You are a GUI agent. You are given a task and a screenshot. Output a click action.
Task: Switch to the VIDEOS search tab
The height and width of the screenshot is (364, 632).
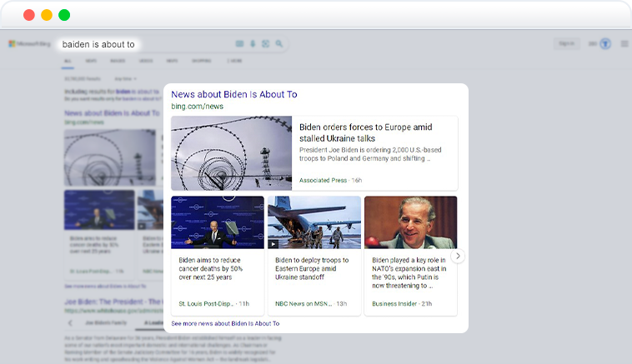146,61
